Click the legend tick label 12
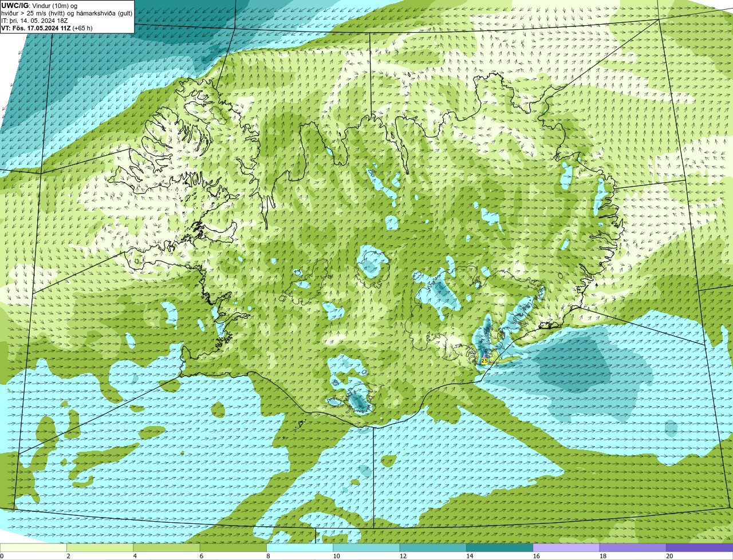 click(x=403, y=556)
